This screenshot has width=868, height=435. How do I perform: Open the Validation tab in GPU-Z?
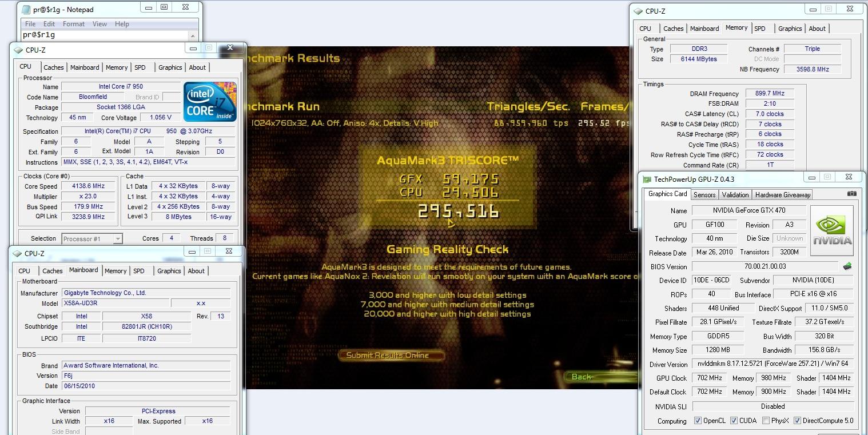735,195
